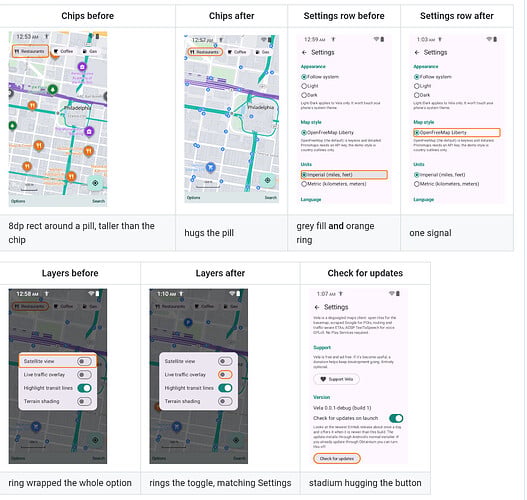Click the 'Settings row after' column header
The width and height of the screenshot is (527, 500).
[x=457, y=16]
